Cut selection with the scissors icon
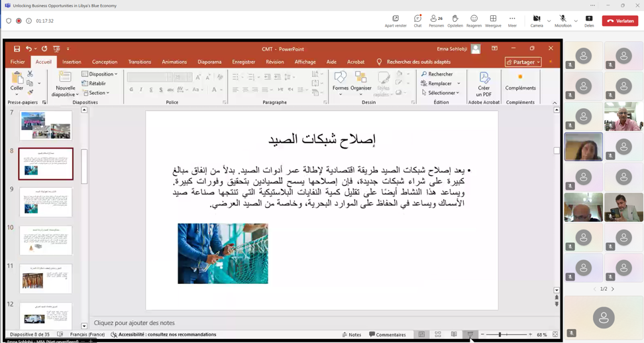The width and height of the screenshot is (644, 343). [30, 74]
